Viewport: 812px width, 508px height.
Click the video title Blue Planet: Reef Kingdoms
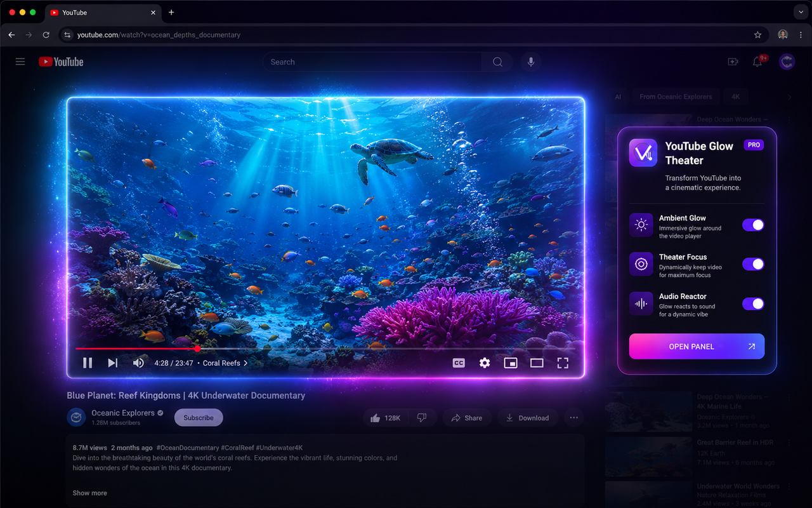tap(186, 395)
